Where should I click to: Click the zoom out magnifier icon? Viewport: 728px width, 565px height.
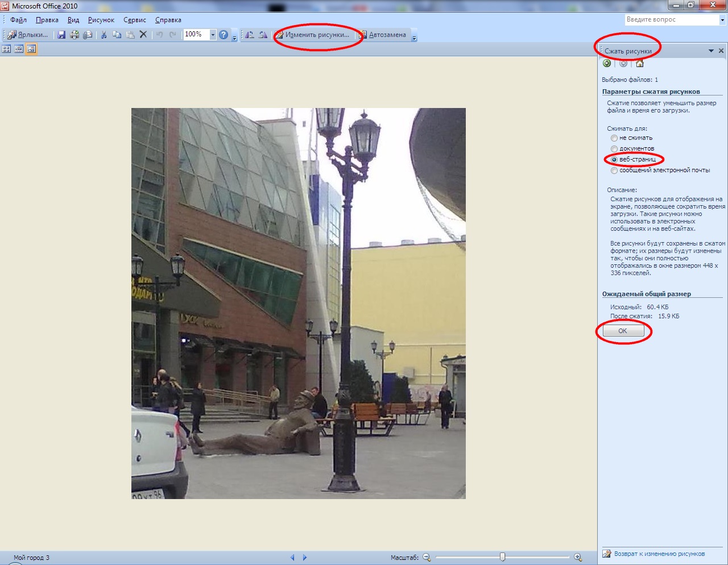click(x=427, y=558)
